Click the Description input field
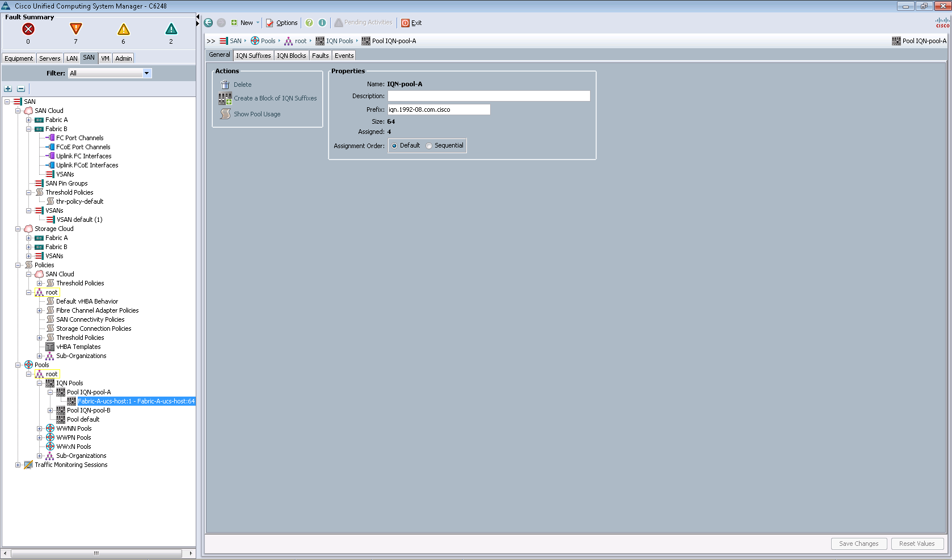Viewport: 952px width, 560px height. tap(488, 96)
